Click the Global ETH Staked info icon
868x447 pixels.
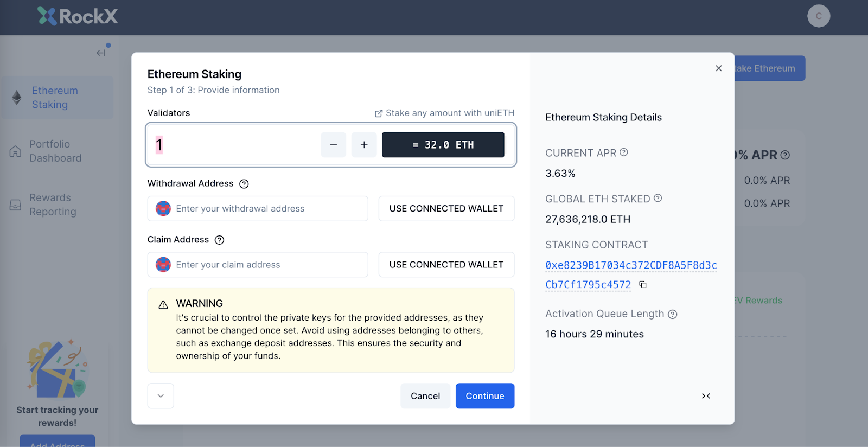click(x=658, y=199)
